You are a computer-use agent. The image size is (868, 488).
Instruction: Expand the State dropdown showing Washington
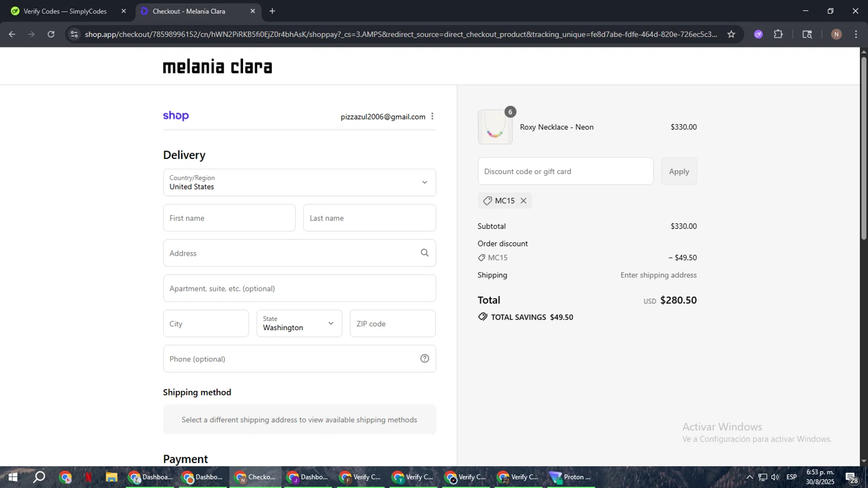pyautogui.click(x=299, y=323)
